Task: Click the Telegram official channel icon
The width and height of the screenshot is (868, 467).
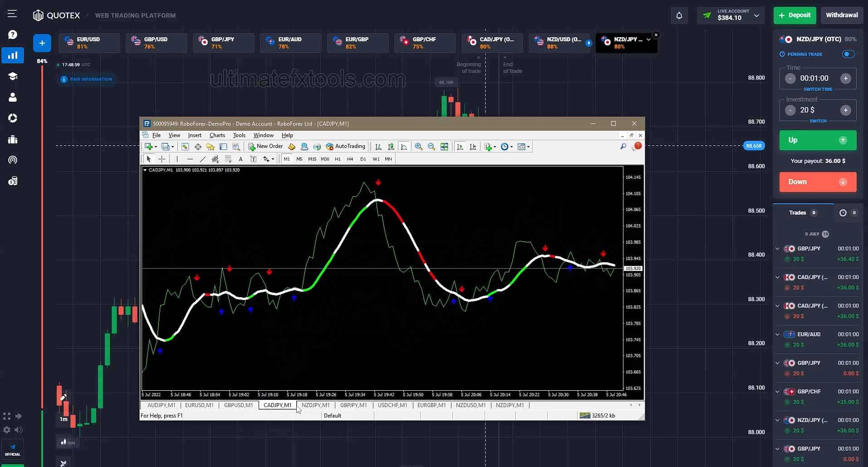Action: [13, 449]
